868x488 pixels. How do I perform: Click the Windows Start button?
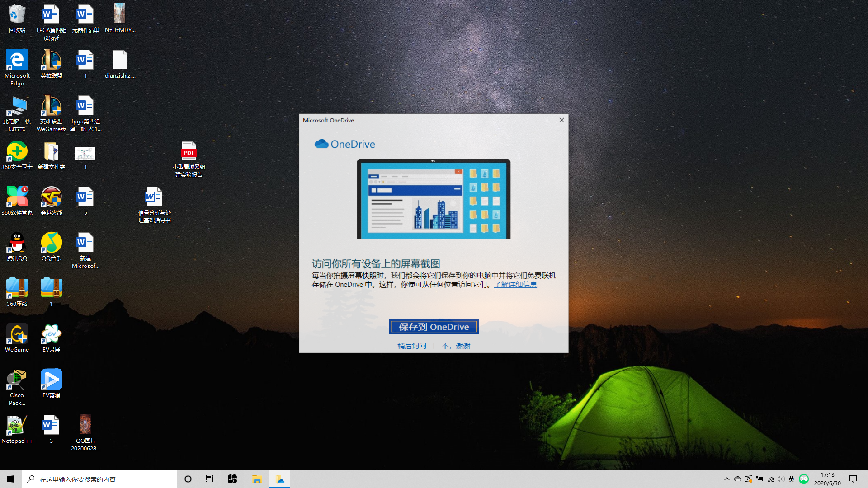[x=11, y=479]
